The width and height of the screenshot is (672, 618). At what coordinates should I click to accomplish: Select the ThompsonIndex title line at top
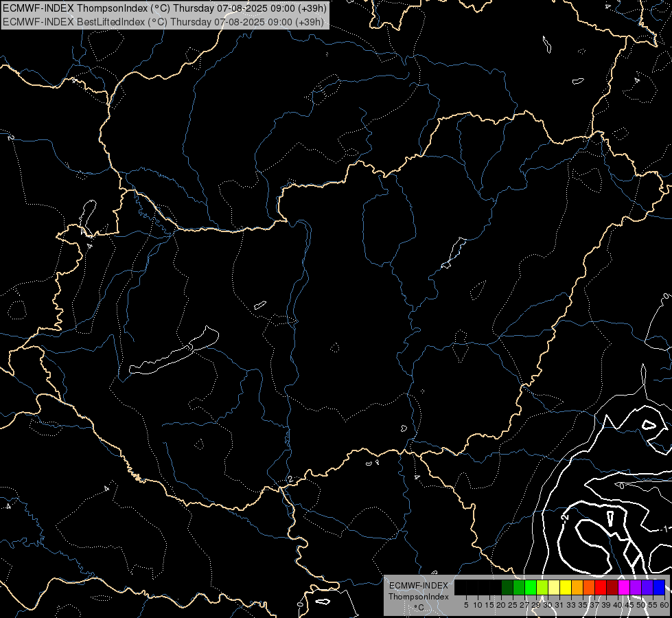click(165, 8)
